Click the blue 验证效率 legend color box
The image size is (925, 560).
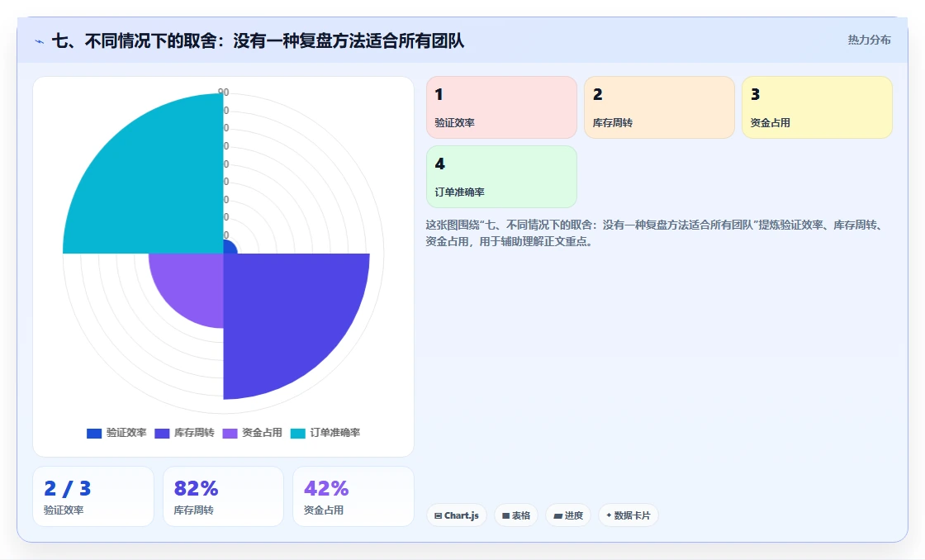(x=94, y=433)
